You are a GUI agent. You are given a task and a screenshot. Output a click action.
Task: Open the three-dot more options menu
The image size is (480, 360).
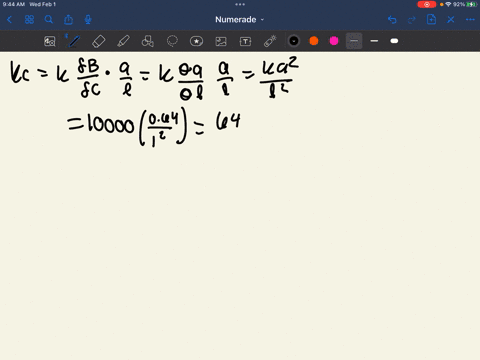pyautogui.click(x=470, y=20)
